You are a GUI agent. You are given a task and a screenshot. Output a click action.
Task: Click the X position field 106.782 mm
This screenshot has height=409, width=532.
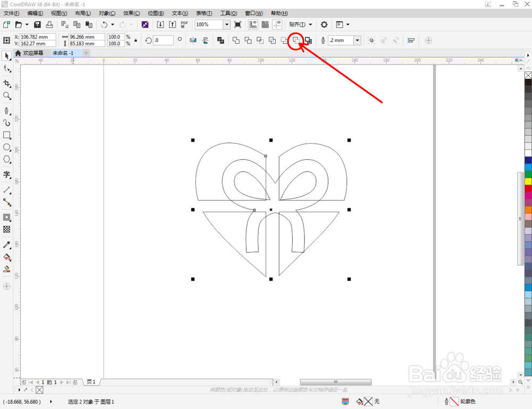[x=38, y=37]
